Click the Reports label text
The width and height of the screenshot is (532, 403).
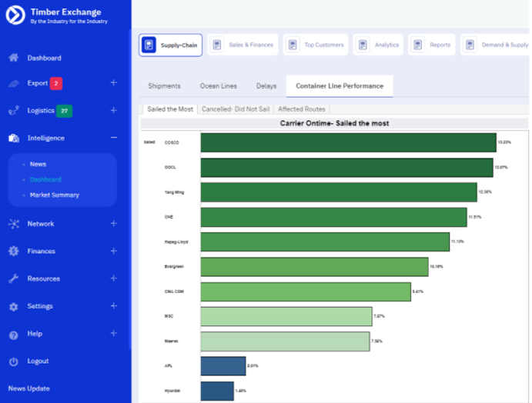(x=440, y=45)
